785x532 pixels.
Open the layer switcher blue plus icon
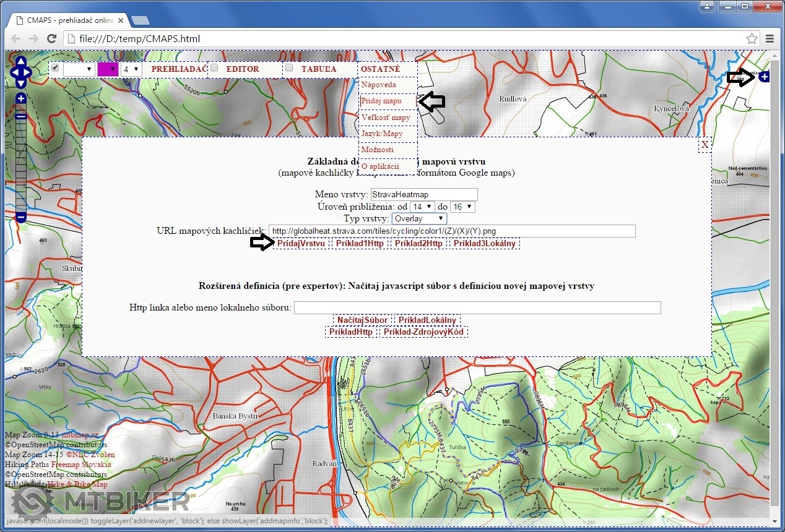click(764, 76)
